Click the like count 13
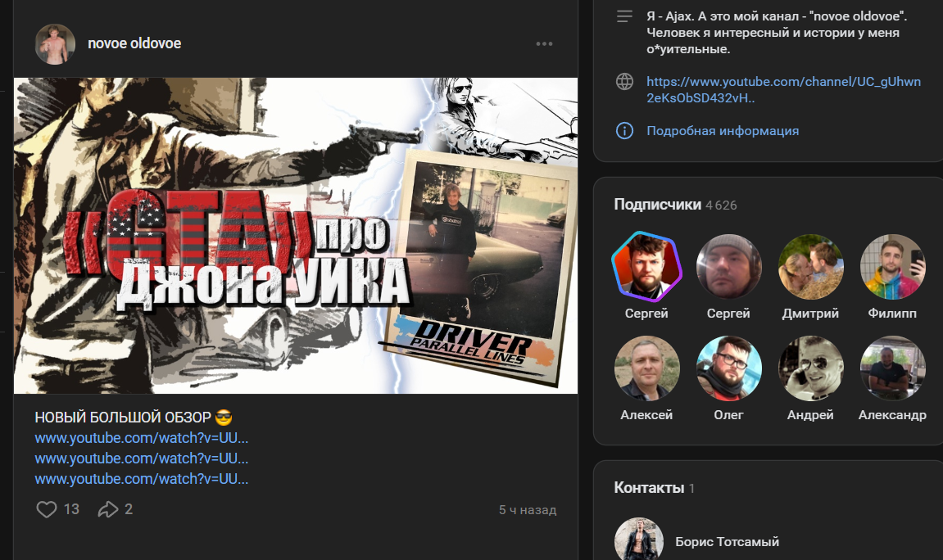943x560 pixels. click(x=71, y=509)
